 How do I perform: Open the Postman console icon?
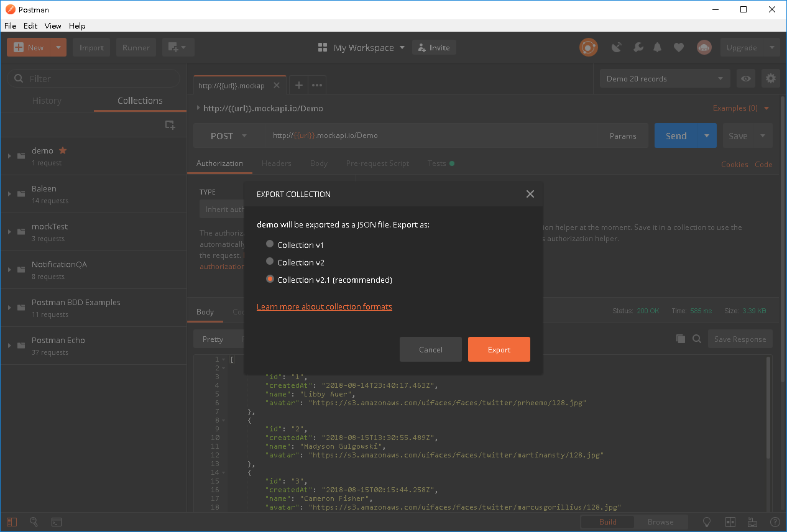coord(57,522)
